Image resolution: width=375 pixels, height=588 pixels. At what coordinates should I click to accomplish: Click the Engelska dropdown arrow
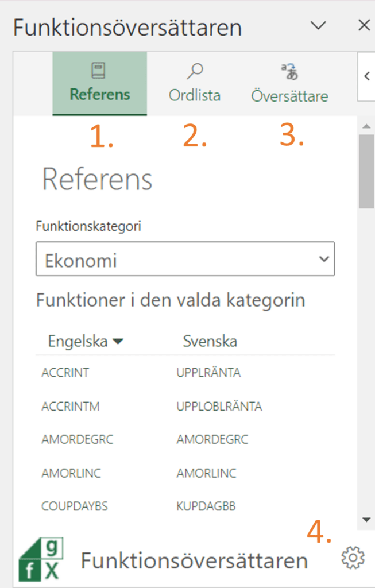pyautogui.click(x=118, y=341)
